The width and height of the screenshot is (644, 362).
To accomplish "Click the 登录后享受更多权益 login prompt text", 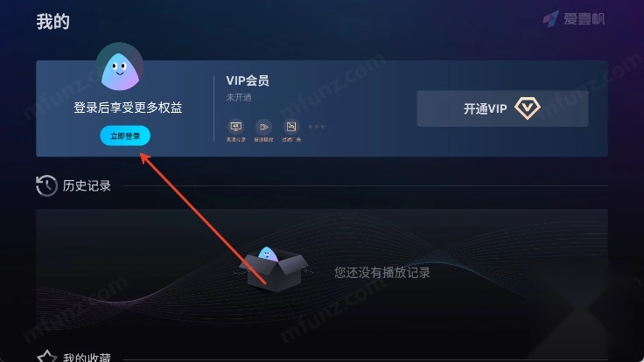I will coord(128,108).
